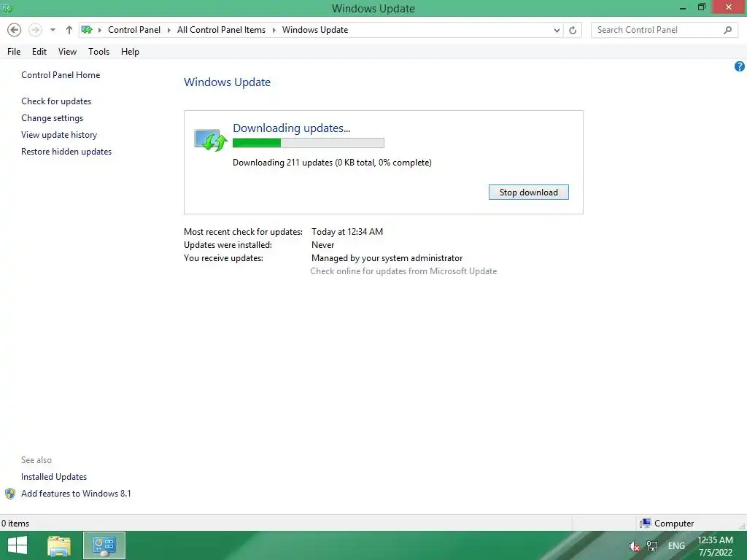Click 'Never' next to Updates were installed

(323, 245)
